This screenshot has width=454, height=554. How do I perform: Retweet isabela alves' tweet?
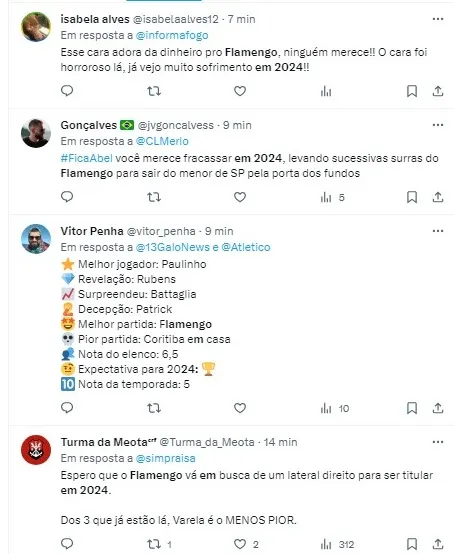pos(154,91)
